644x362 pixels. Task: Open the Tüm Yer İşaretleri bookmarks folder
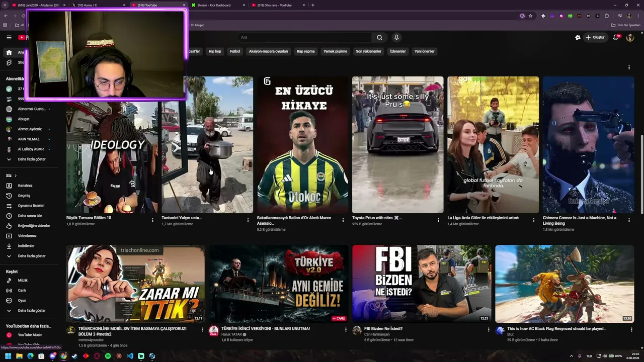[625, 25]
